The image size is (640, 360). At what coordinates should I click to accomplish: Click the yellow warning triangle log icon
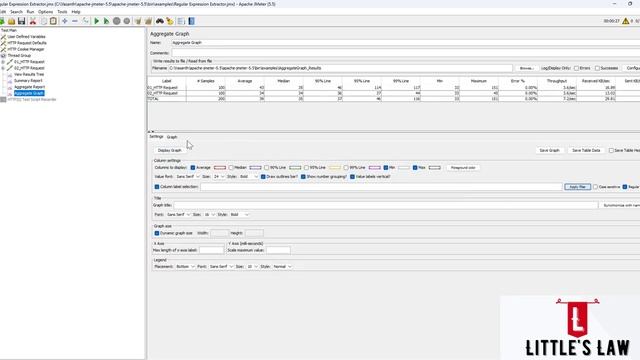tap(626, 21)
